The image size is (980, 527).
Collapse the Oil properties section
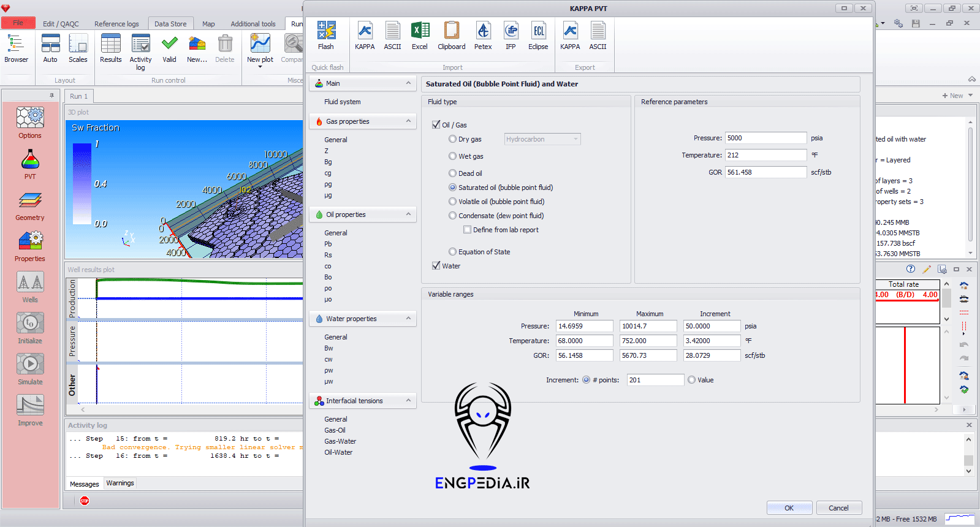point(408,214)
